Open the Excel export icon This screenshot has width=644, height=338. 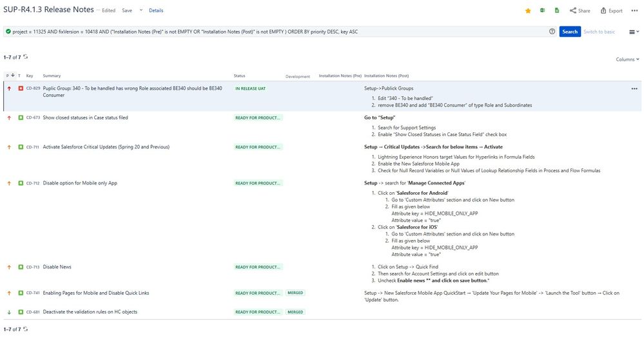pyautogui.click(x=542, y=10)
